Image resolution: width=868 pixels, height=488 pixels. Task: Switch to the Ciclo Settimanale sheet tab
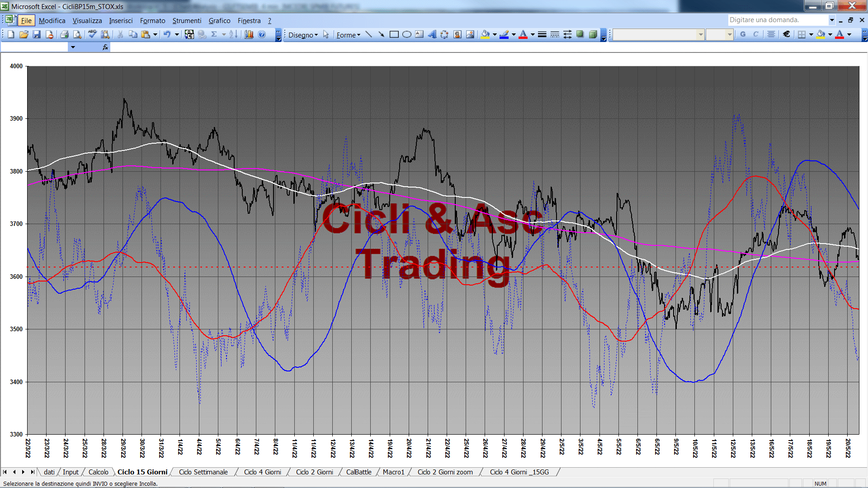click(203, 472)
